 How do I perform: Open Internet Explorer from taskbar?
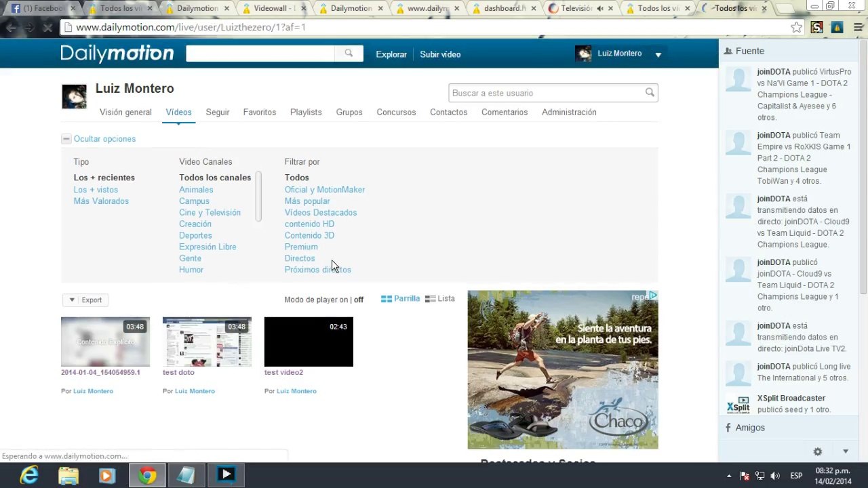28,475
